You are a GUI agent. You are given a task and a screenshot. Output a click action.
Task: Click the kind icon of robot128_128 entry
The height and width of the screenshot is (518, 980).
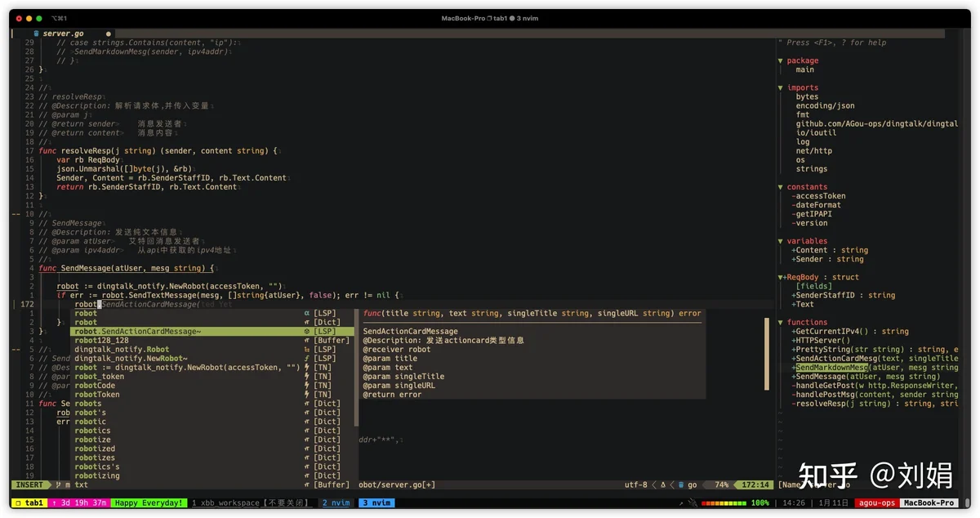(306, 340)
